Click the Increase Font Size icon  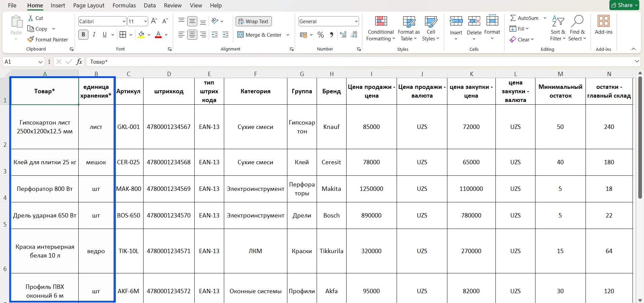coord(154,21)
